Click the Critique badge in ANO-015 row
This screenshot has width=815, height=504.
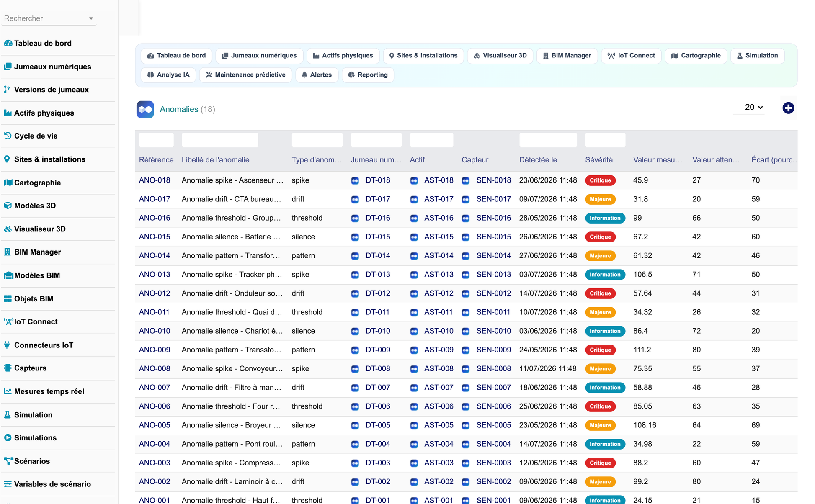[x=600, y=237]
